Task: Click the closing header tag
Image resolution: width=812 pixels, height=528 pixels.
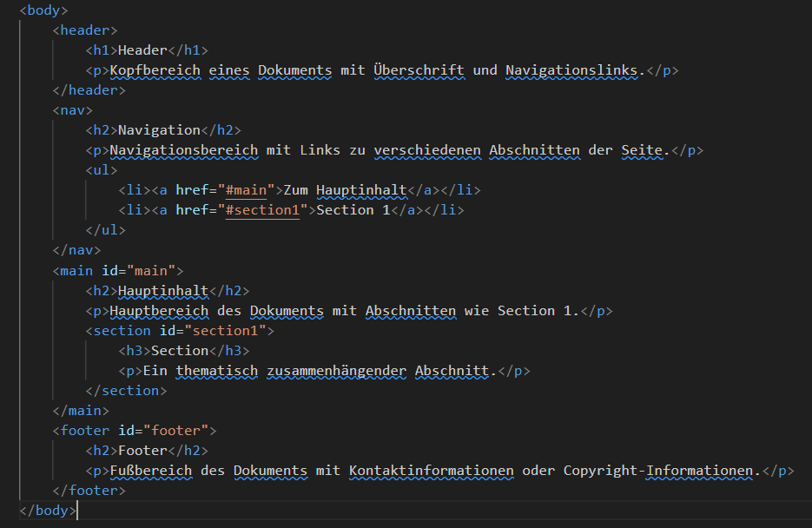Action: tap(89, 90)
